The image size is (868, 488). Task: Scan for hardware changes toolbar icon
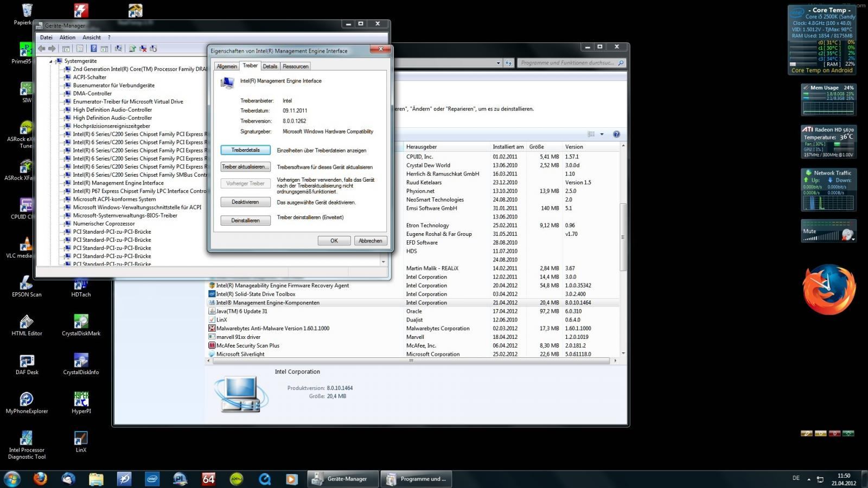tap(119, 49)
